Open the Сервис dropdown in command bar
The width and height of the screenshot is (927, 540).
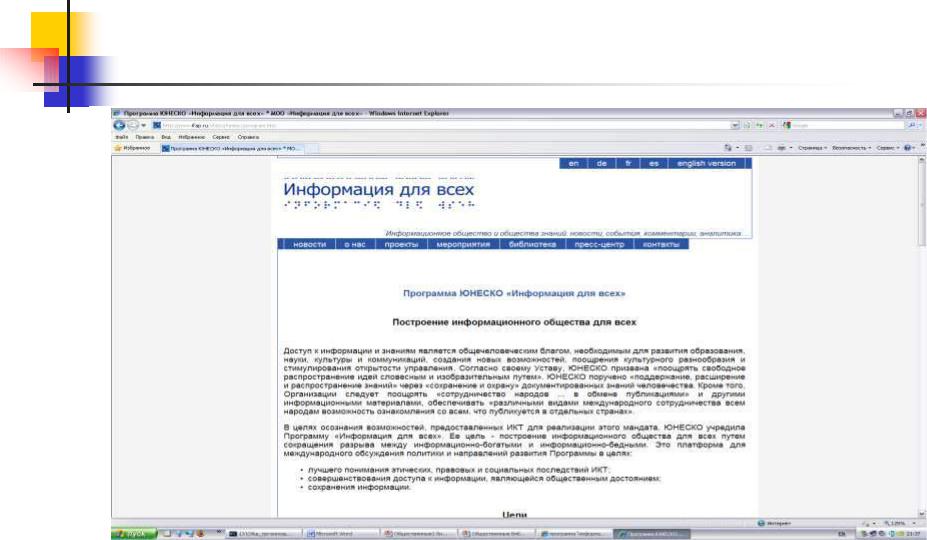(x=887, y=148)
